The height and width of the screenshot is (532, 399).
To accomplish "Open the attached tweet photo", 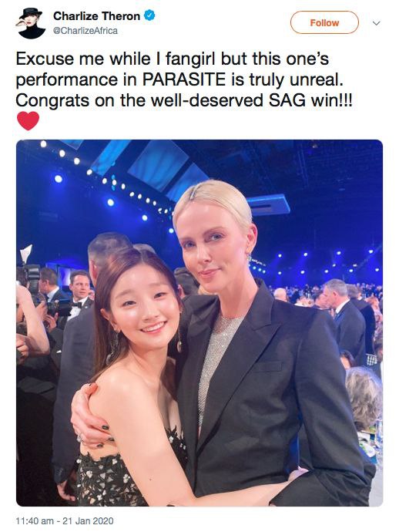I will click(x=199, y=322).
